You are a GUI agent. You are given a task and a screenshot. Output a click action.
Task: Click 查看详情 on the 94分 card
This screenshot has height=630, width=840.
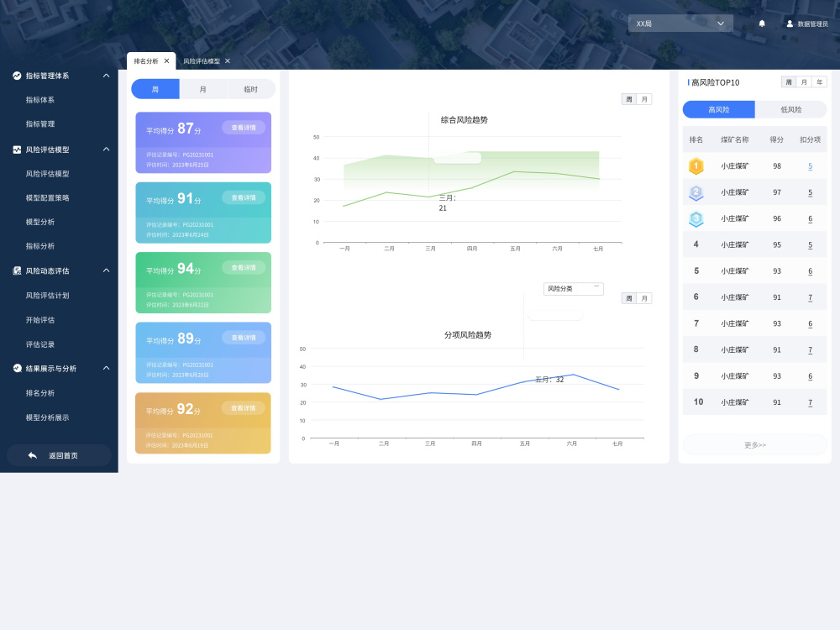[x=244, y=268]
